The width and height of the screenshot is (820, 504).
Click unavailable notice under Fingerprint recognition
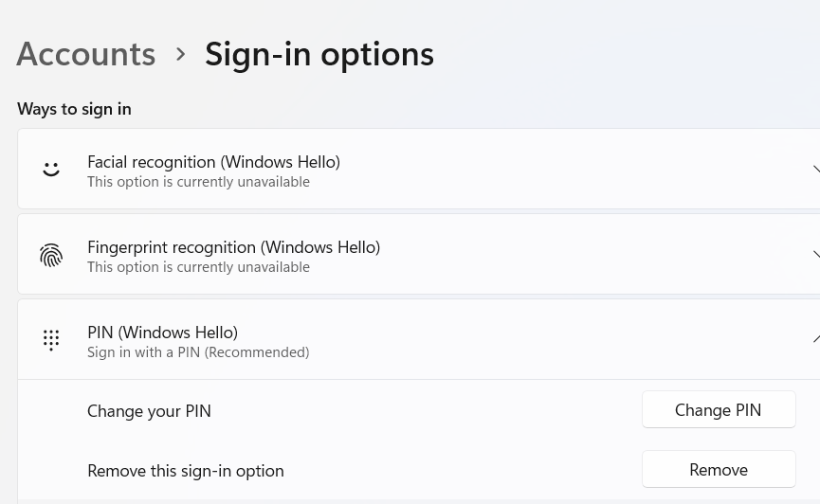tap(198, 267)
